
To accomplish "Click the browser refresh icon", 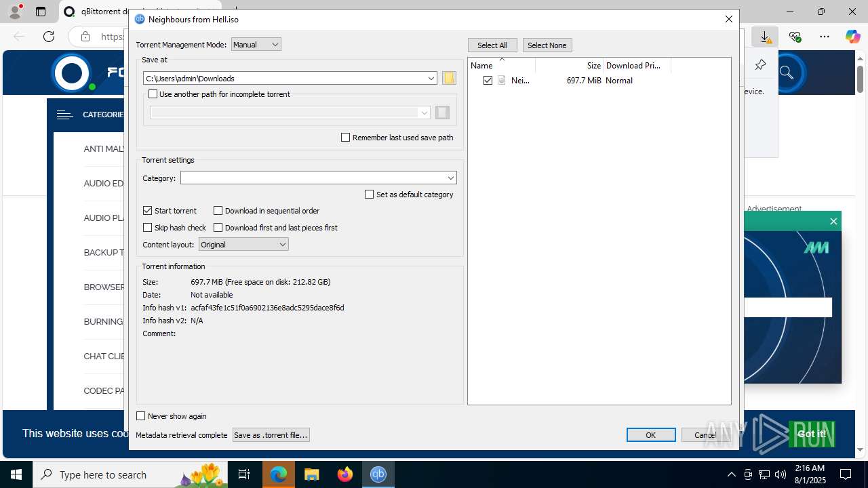I will 49,37.
